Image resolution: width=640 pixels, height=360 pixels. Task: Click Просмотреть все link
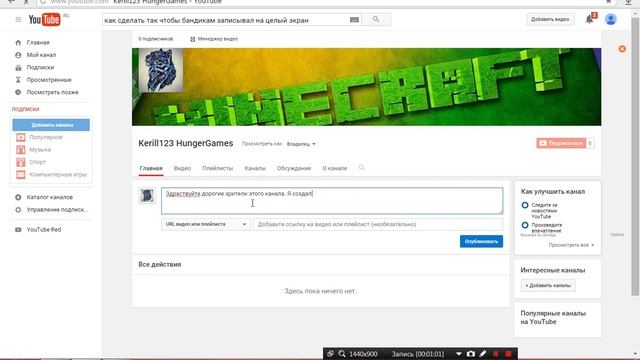(571, 245)
